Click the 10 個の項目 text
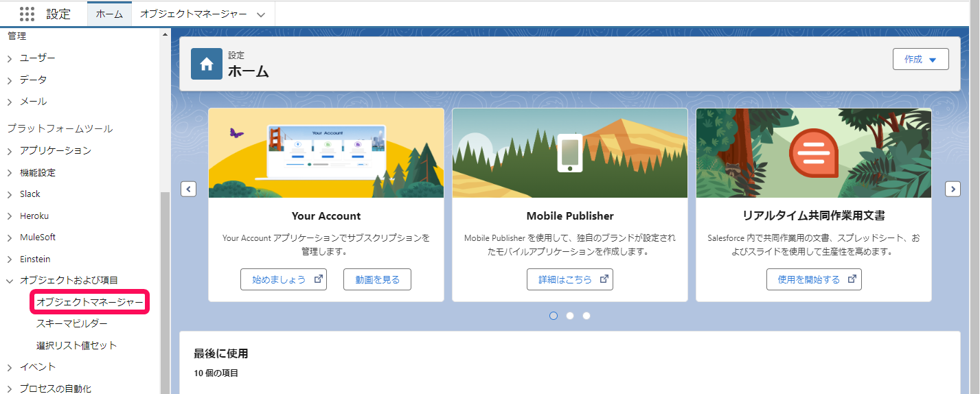 pos(216,373)
